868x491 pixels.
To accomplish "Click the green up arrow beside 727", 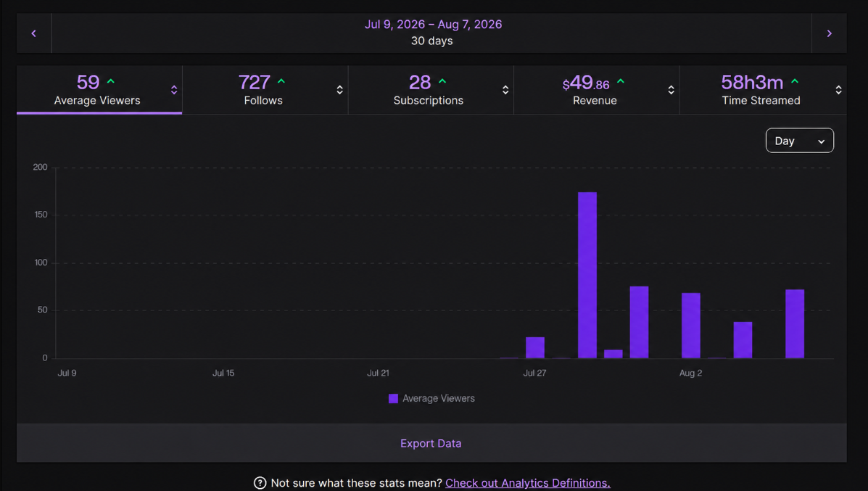I will pos(281,81).
